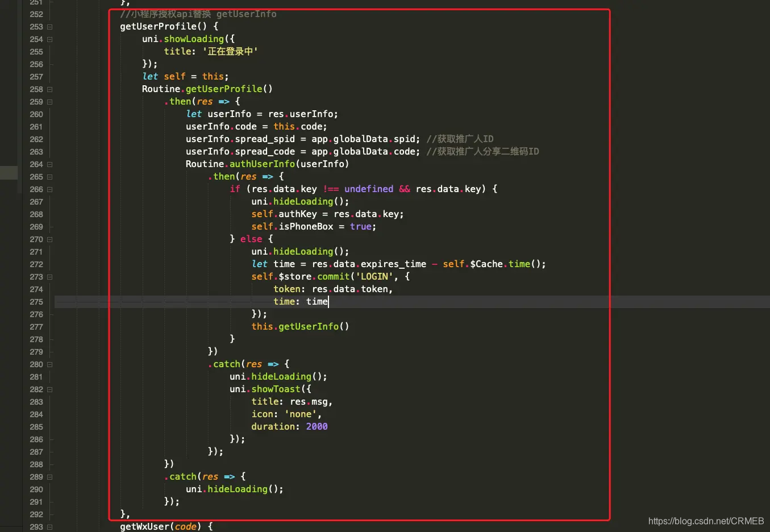Click line number 292 in the gutter

pos(36,514)
